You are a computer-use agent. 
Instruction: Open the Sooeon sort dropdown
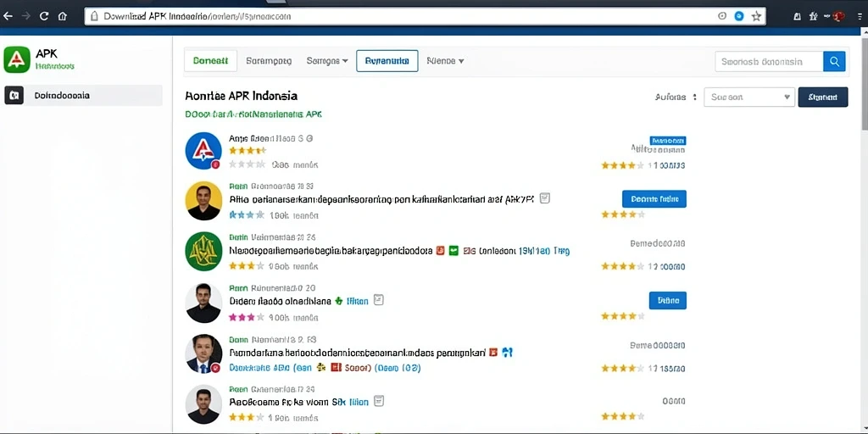[x=749, y=97]
